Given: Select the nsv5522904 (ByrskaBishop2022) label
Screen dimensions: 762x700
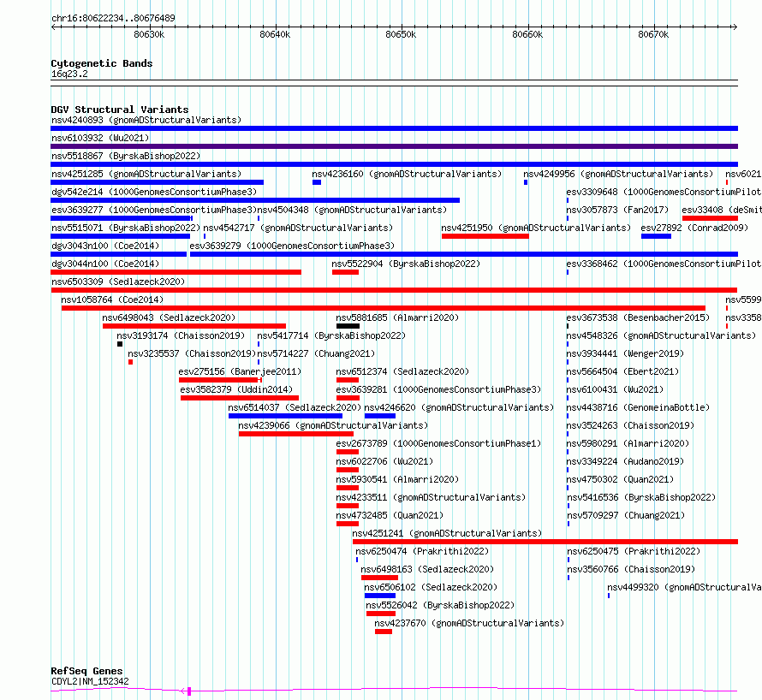Looking at the screenshot, I should [406, 264].
